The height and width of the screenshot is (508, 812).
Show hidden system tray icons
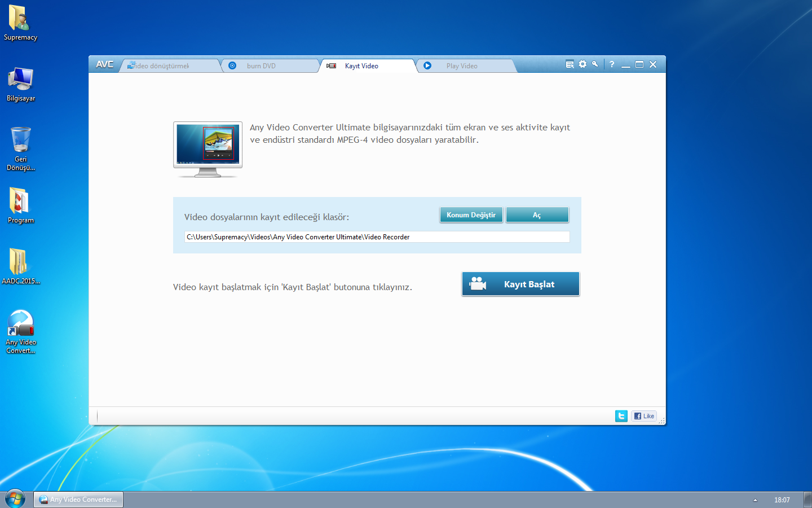[x=755, y=500]
